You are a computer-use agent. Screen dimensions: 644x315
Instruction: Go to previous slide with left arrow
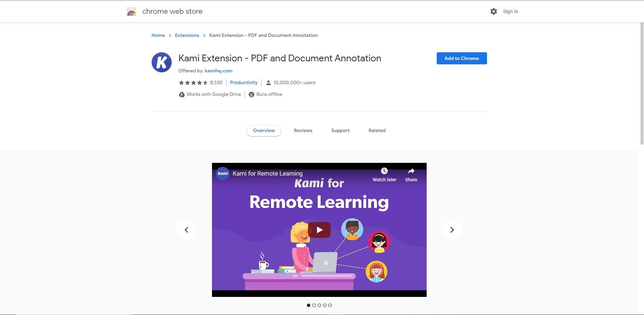(x=186, y=230)
